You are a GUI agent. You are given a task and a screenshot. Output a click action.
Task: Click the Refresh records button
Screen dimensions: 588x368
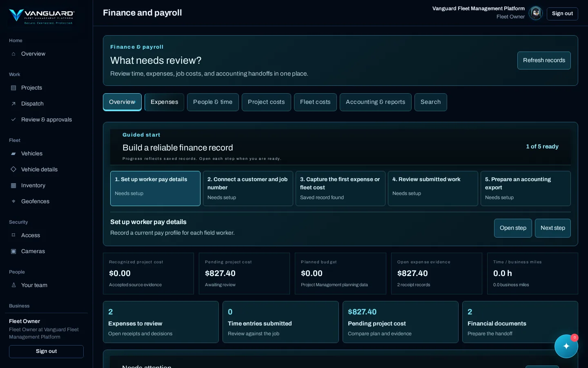[544, 61]
